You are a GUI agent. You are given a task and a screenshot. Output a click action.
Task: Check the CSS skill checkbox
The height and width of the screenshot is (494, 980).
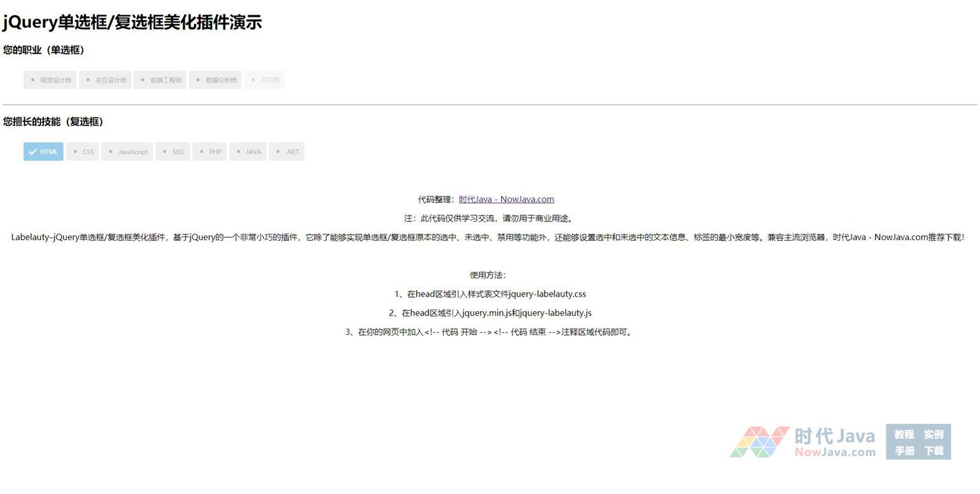[83, 151]
